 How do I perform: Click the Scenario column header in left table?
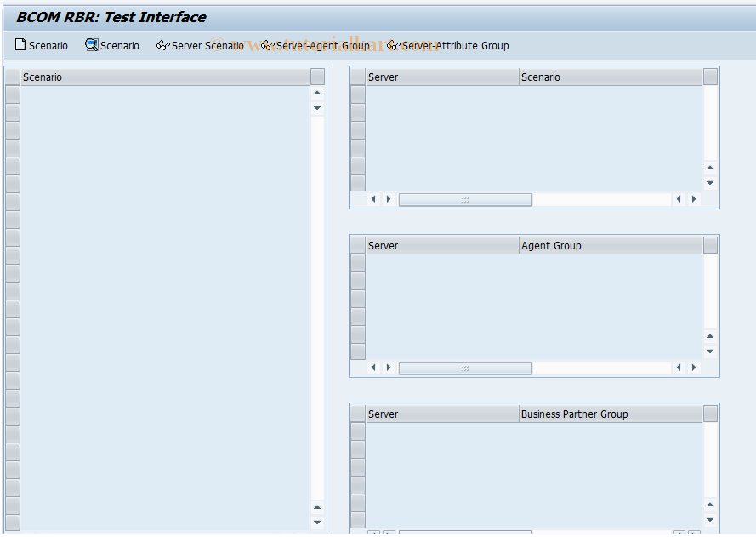[164, 77]
